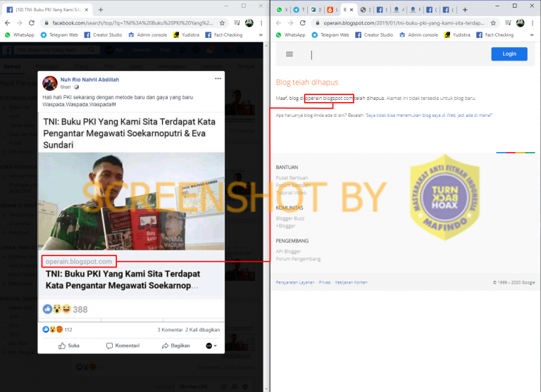View the 3 Komentar on the post
The height and width of the screenshot is (392, 541).
tap(170, 329)
